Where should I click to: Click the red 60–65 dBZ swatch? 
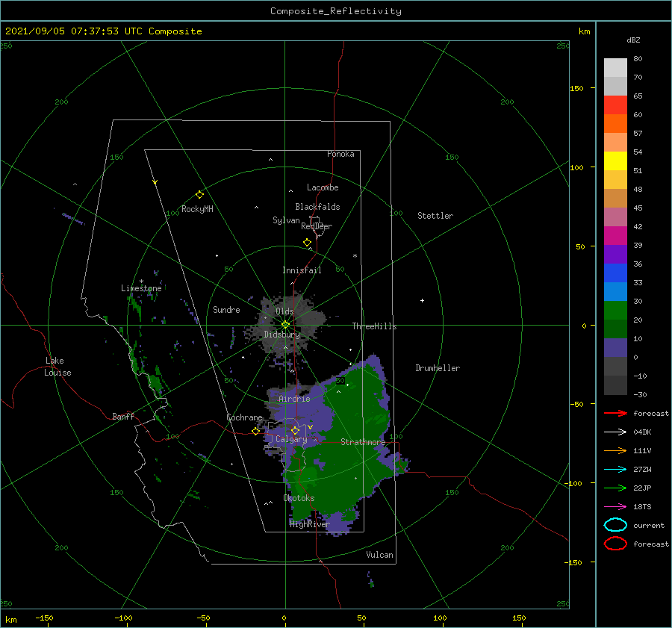[615, 105]
